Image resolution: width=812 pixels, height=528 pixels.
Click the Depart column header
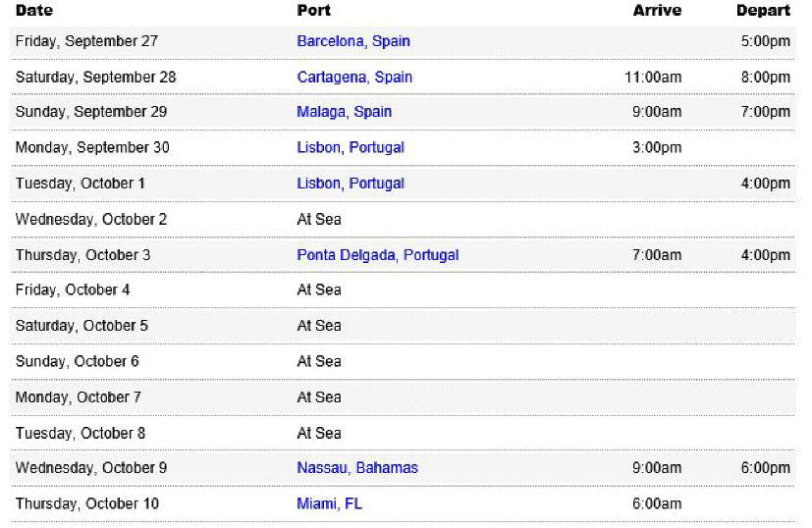point(763,11)
